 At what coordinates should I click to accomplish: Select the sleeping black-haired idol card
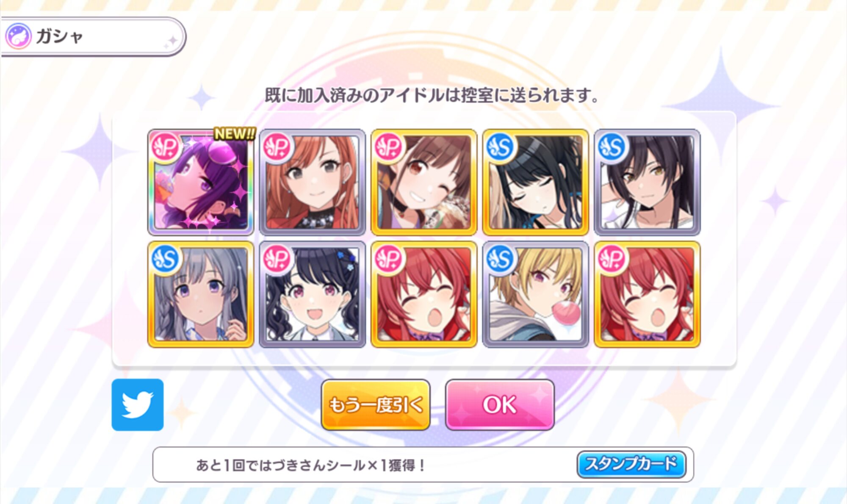536,182
